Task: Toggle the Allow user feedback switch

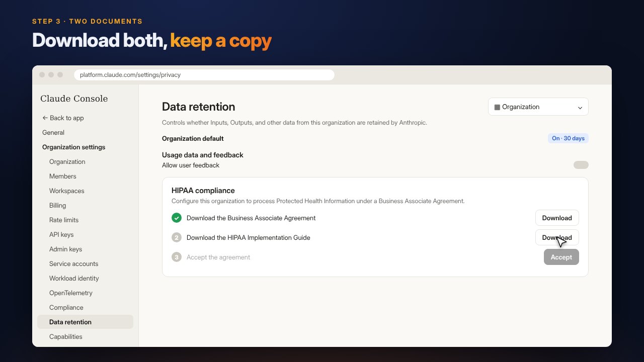Action: click(581, 165)
